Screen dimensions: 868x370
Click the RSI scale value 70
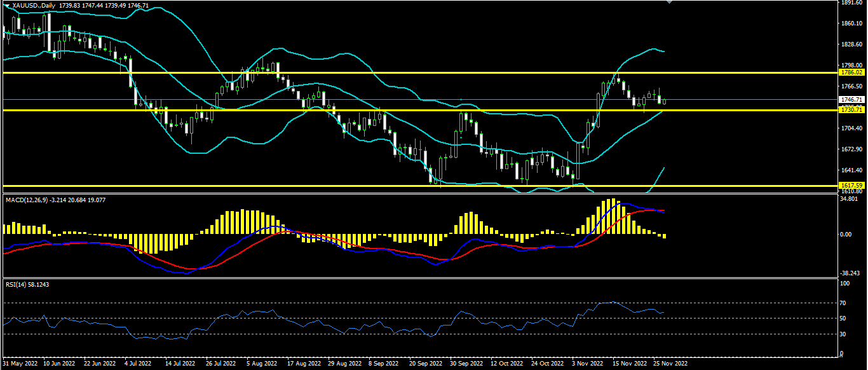[843, 303]
